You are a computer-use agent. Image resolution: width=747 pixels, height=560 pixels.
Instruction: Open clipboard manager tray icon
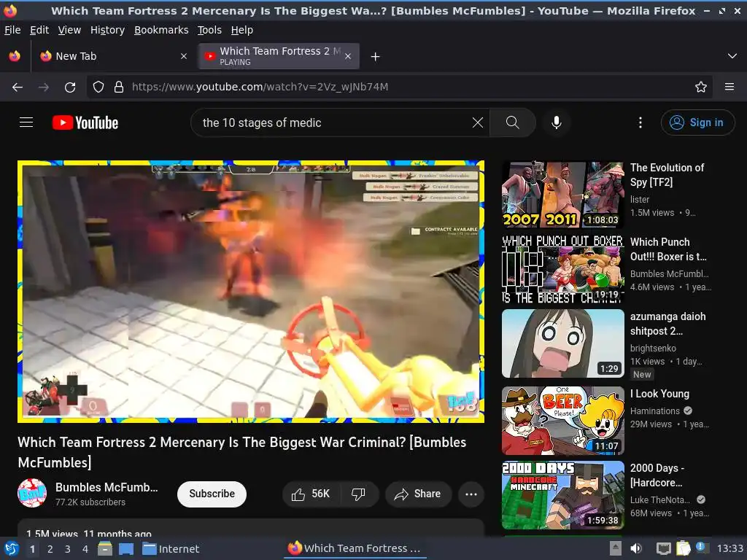point(683,548)
